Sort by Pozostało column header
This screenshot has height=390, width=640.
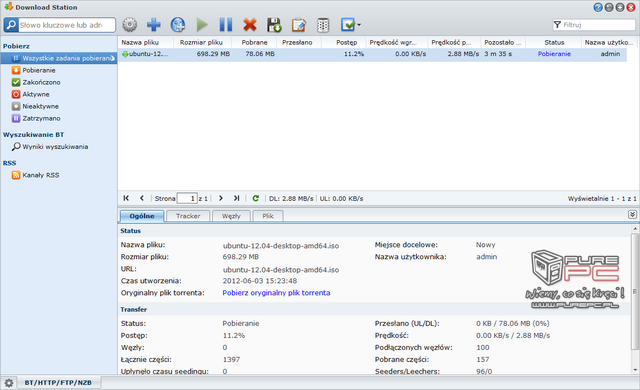click(503, 42)
